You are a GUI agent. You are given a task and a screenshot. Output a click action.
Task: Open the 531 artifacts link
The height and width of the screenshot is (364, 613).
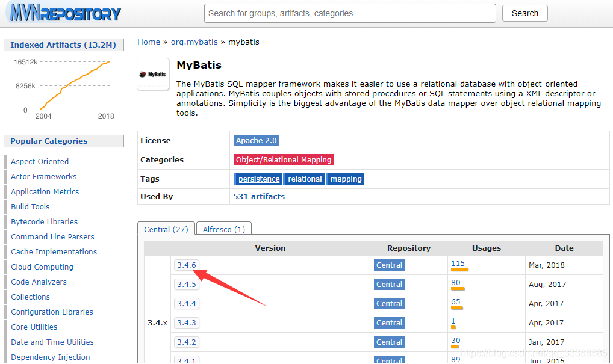[x=259, y=197]
